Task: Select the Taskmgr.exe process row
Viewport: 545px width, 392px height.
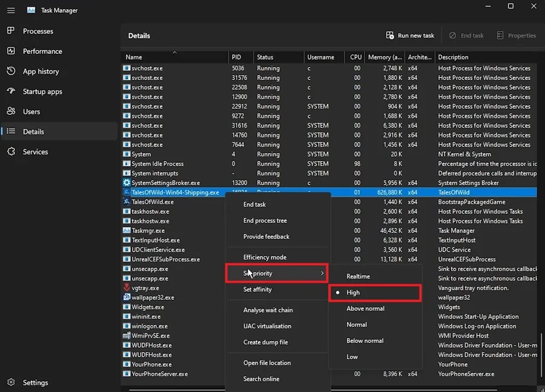Action: (329, 230)
